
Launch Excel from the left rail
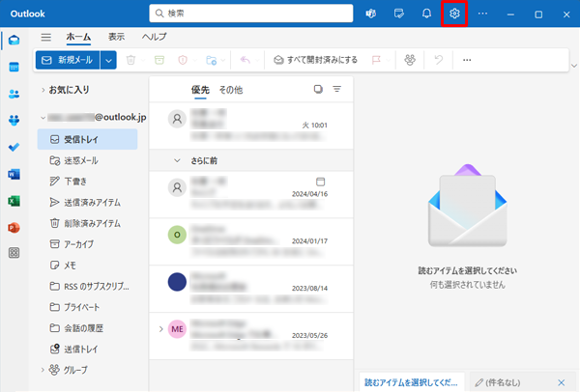(14, 201)
